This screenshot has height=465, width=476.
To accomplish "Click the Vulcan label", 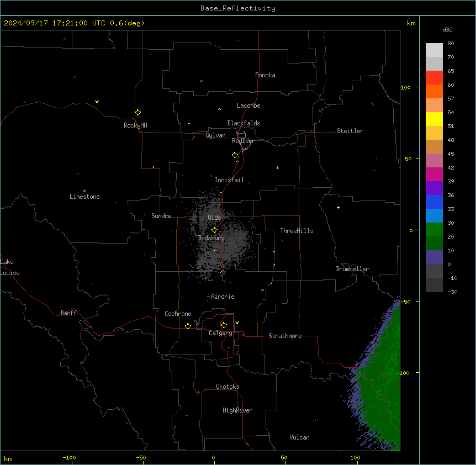I will point(300,437).
